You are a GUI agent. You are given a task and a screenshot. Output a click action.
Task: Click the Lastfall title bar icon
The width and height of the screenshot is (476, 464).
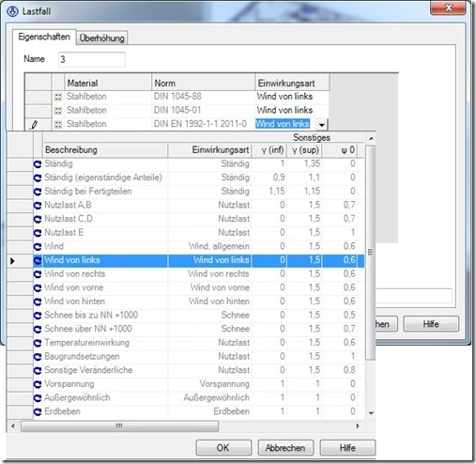tap(12, 11)
